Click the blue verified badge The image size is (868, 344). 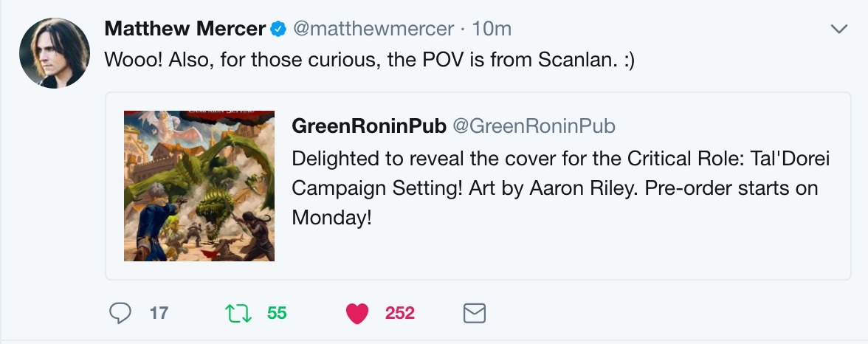278,30
